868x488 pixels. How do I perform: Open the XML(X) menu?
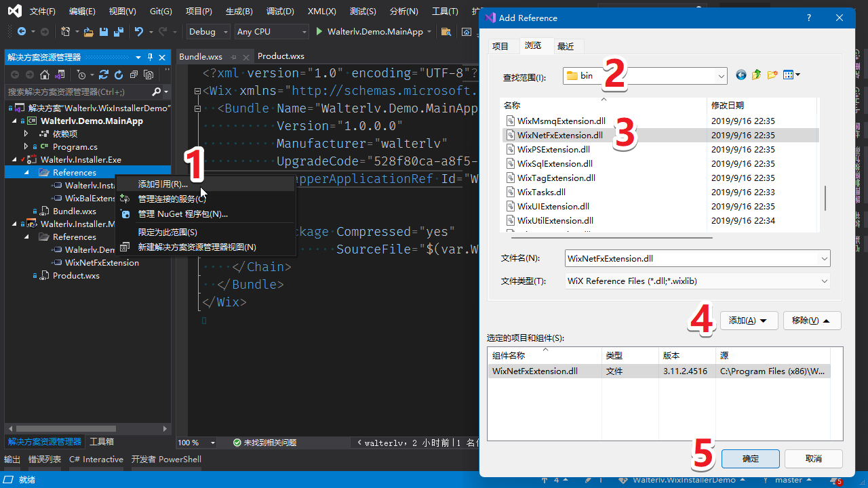[x=321, y=12]
